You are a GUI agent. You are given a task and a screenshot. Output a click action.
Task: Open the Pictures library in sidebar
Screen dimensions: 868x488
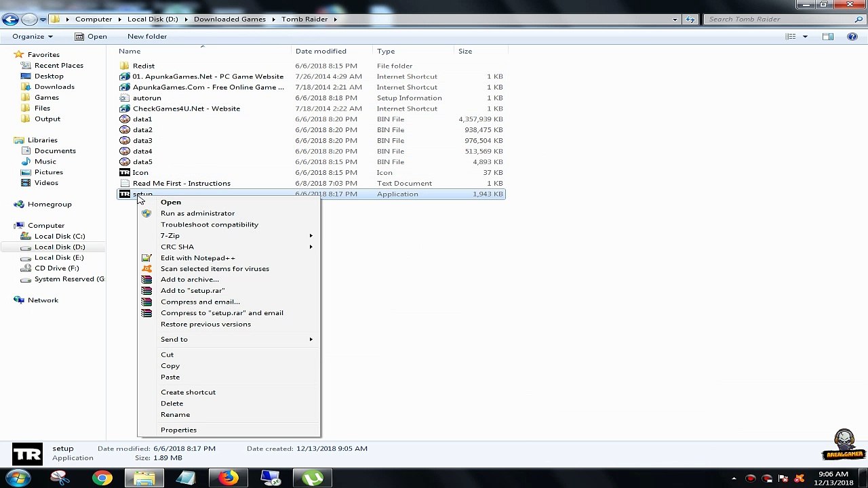48,172
